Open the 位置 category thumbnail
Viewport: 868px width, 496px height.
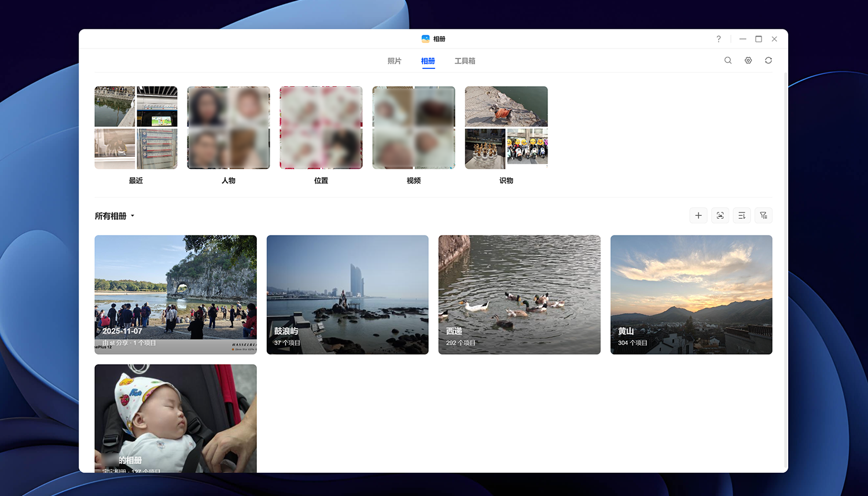pyautogui.click(x=321, y=128)
